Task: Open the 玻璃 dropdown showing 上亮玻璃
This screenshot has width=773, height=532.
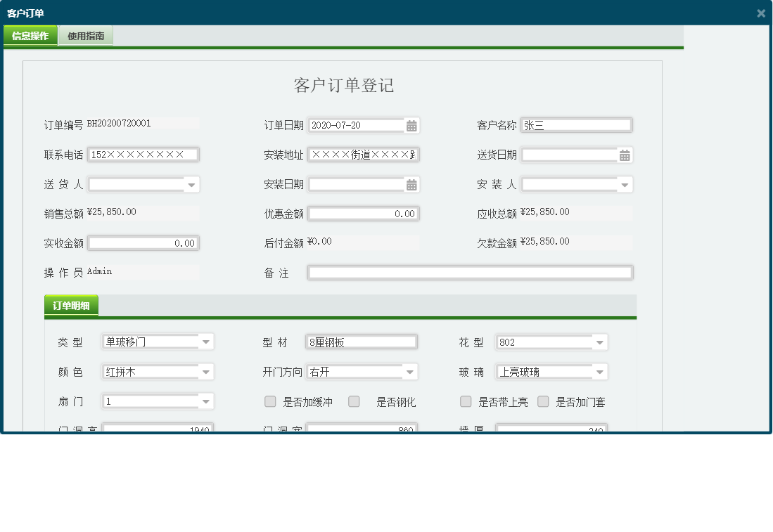Action: coord(599,372)
